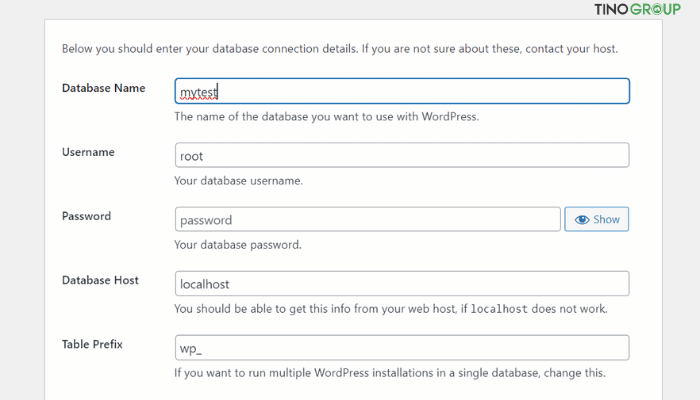Screen dimensions: 700x400
Task: Click the monospaced localhost word in the host hint
Action: tap(499, 309)
